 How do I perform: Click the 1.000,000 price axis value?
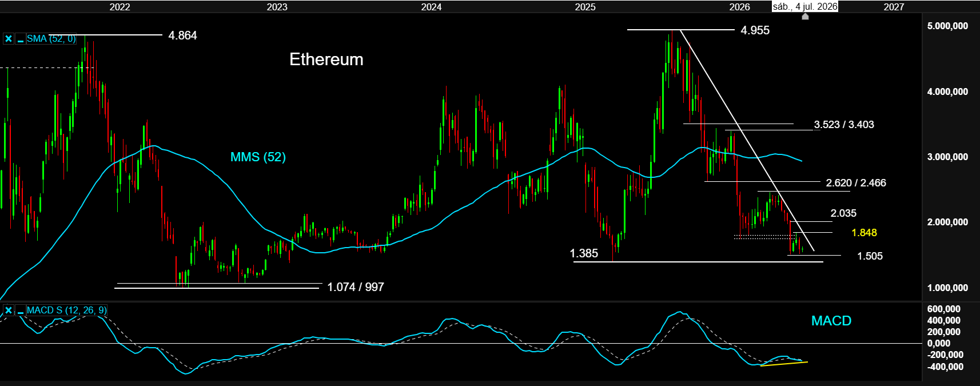point(947,288)
